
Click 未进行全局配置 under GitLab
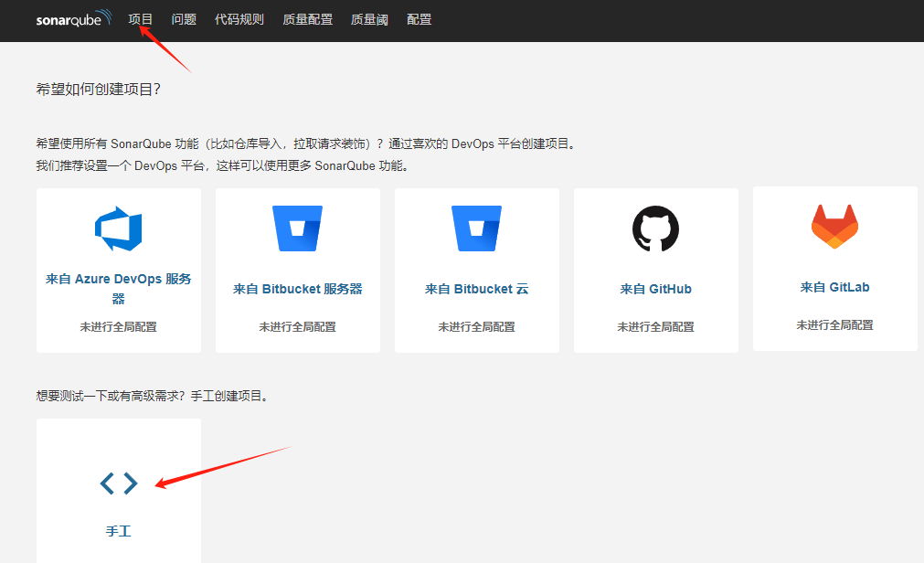tap(835, 324)
